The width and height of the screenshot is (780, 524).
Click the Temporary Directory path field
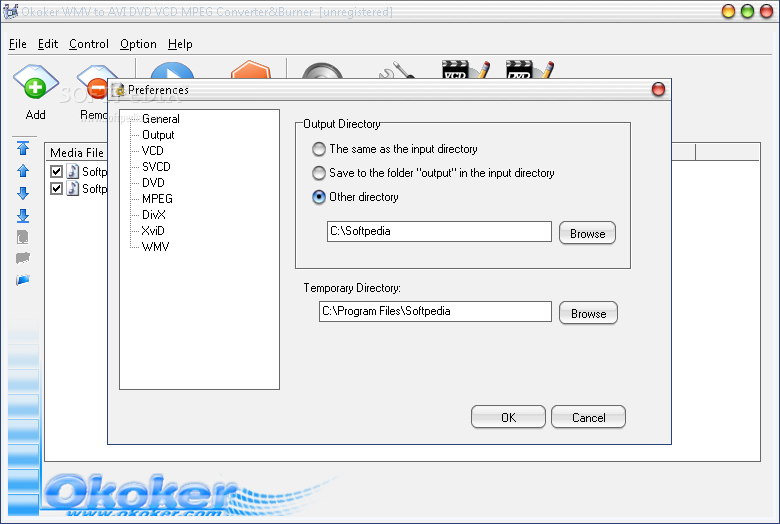pyautogui.click(x=435, y=312)
